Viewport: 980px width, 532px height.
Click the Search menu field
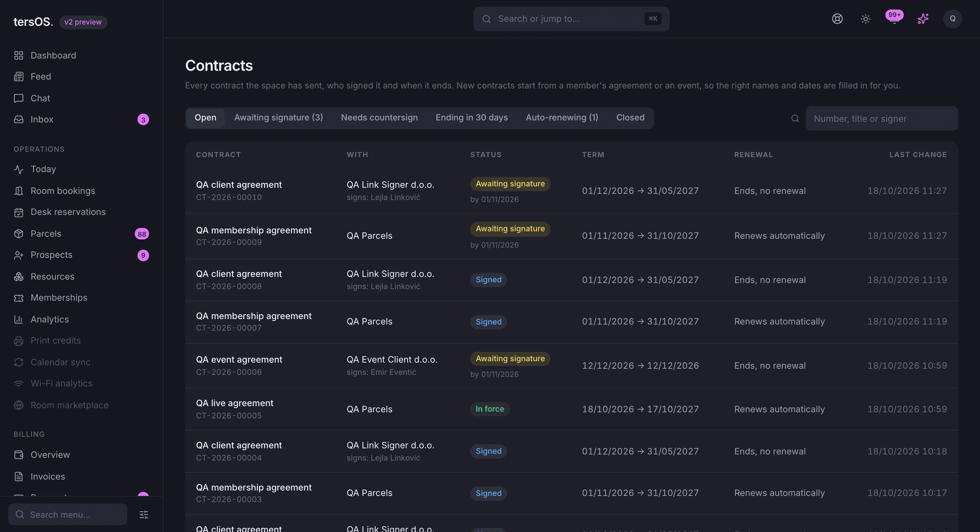coord(68,515)
